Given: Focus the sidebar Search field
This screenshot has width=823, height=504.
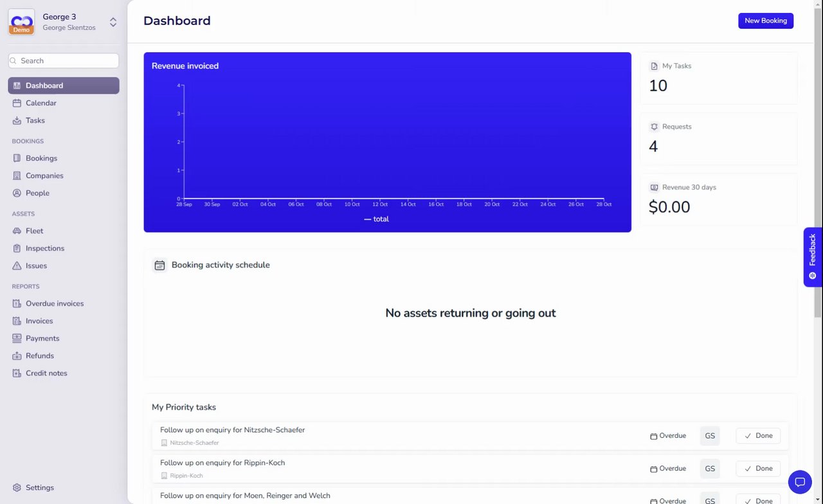Looking at the screenshot, I should [64, 60].
